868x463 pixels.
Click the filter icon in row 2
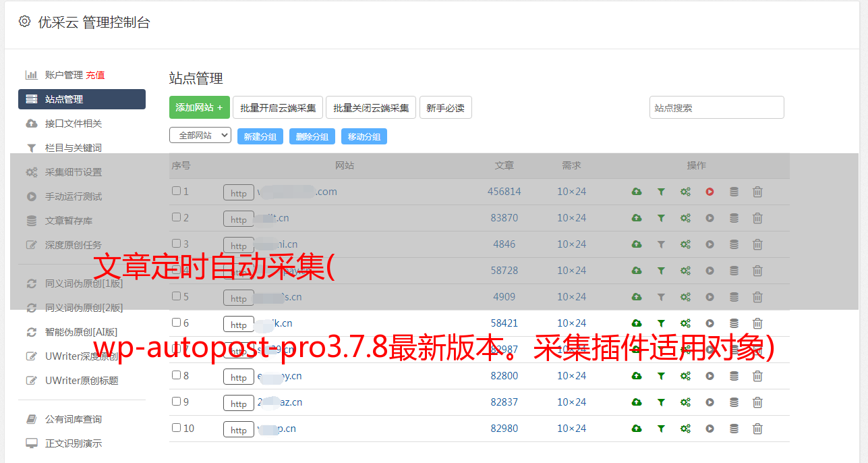[x=661, y=218]
